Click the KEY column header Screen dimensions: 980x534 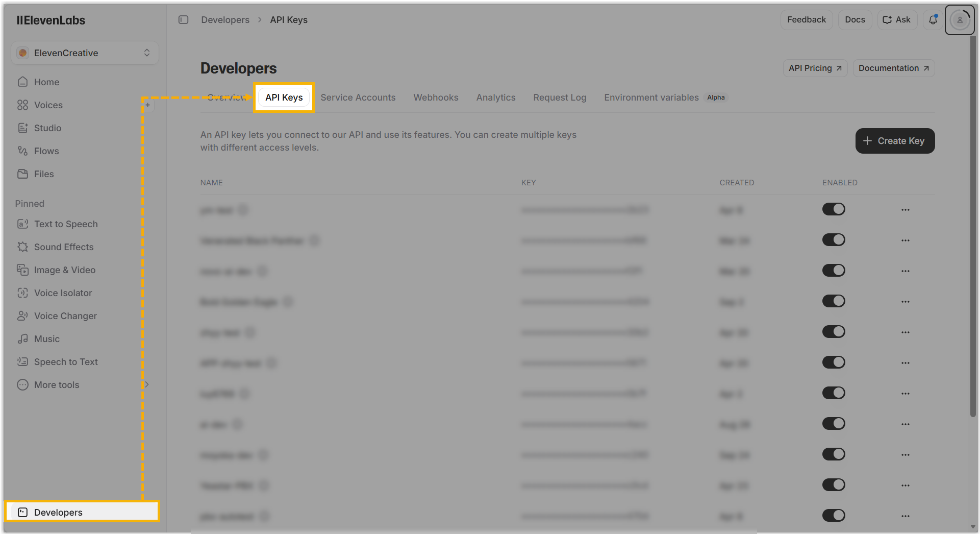coord(528,182)
